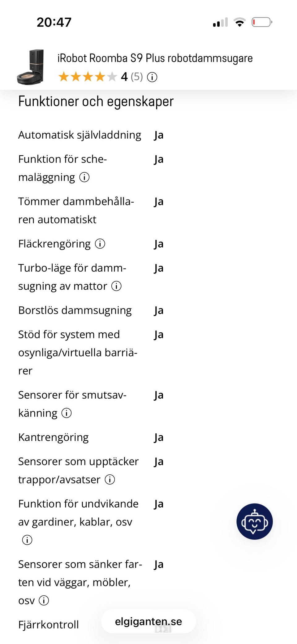Tap the Fjärrkontroll feature label
The width and height of the screenshot is (297, 644).
click(x=49, y=625)
